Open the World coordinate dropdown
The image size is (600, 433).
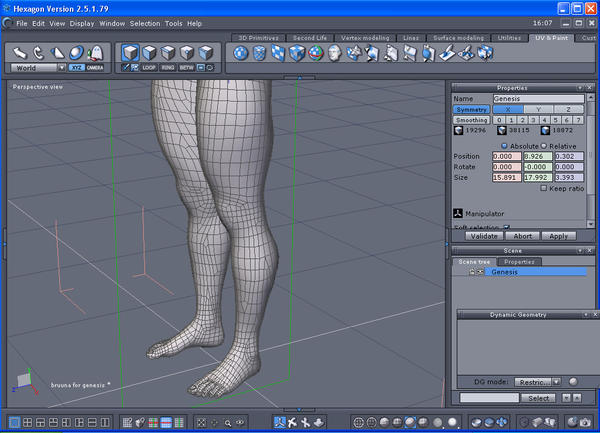coord(36,68)
